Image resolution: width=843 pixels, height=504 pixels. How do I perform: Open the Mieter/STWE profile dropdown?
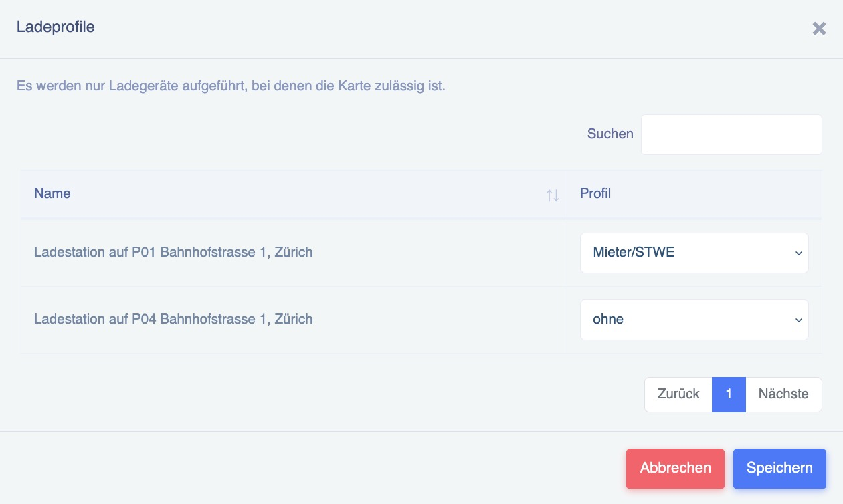click(694, 253)
